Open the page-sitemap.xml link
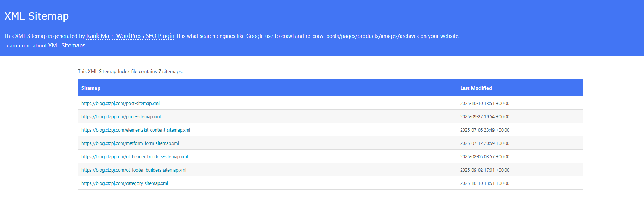The width and height of the screenshot is (644, 207). (121, 117)
